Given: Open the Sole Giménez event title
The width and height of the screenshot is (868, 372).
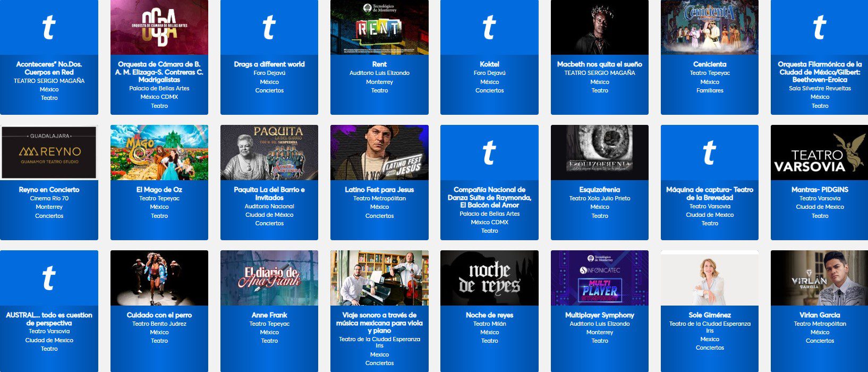Looking at the screenshot, I should [x=710, y=315].
